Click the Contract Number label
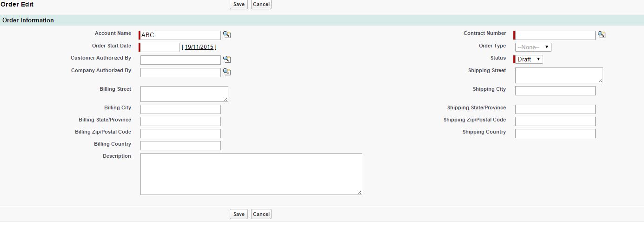 tap(485, 33)
